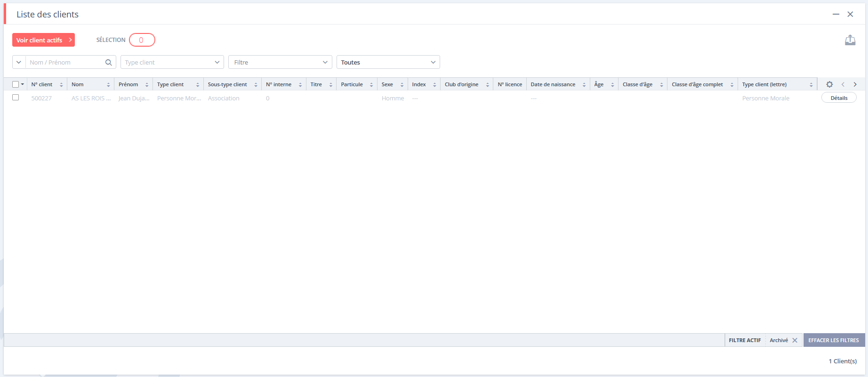868x377 pixels.
Task: Open the Toutes dropdown
Action: tap(388, 62)
